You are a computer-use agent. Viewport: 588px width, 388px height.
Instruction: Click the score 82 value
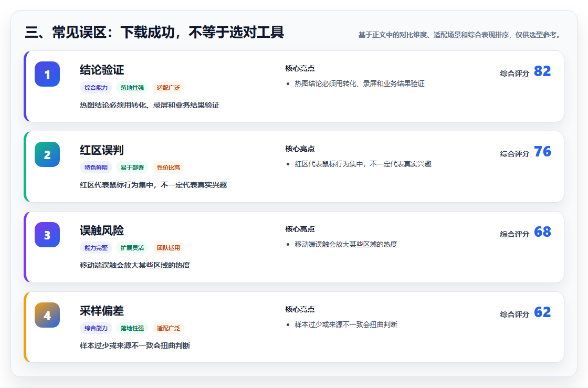pyautogui.click(x=542, y=71)
